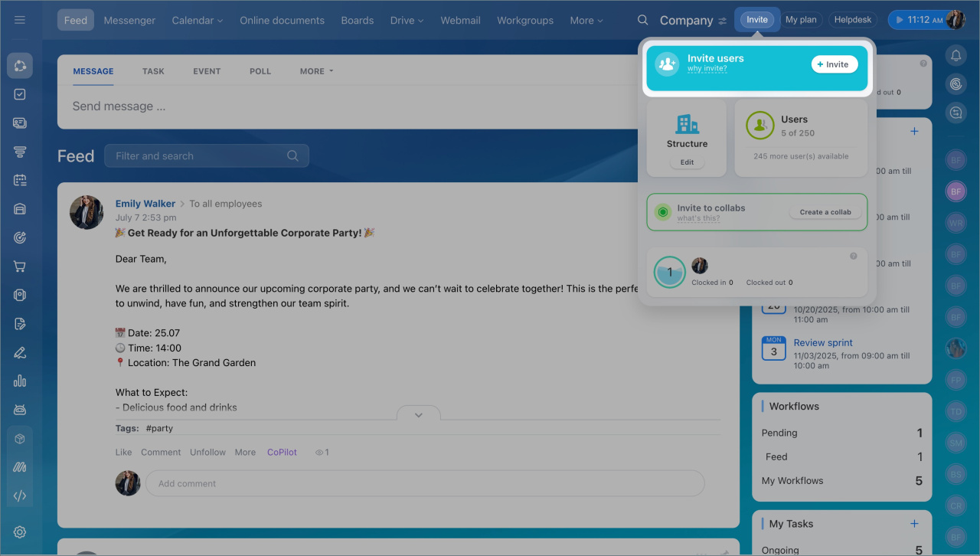Click the Filter and search field
This screenshot has width=980, height=556.
pos(199,155)
